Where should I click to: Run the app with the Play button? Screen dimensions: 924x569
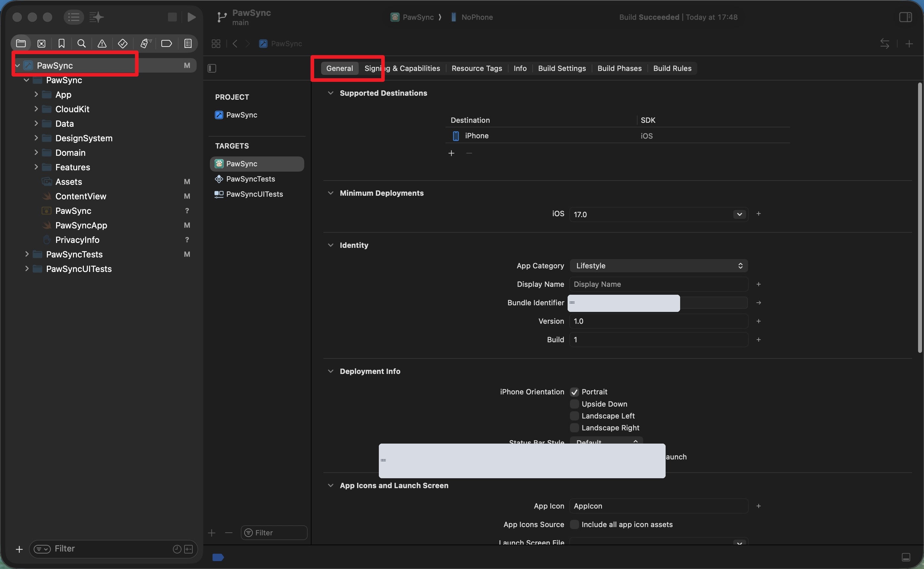(x=191, y=17)
